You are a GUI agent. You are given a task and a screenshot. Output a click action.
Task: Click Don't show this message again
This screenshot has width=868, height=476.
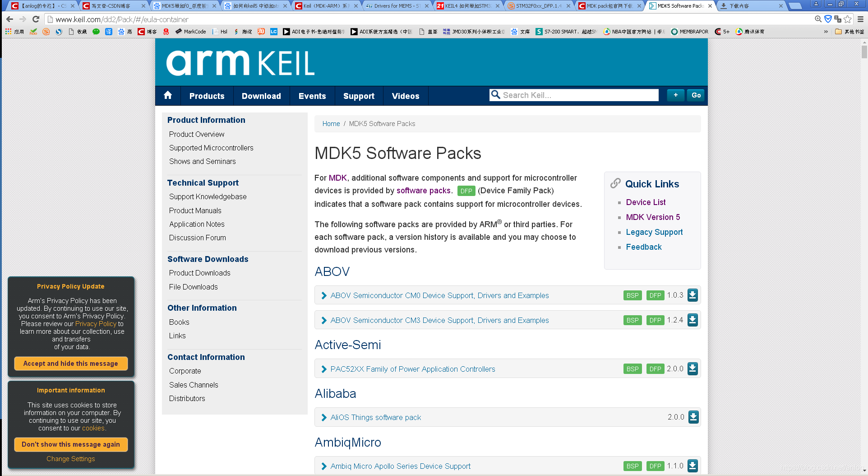tap(71, 444)
